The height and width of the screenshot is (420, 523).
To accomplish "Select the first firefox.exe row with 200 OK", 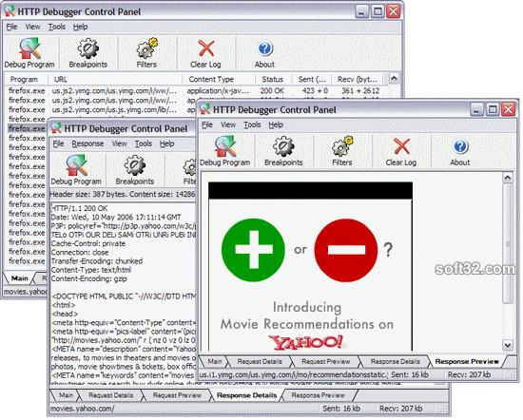I will (194, 90).
